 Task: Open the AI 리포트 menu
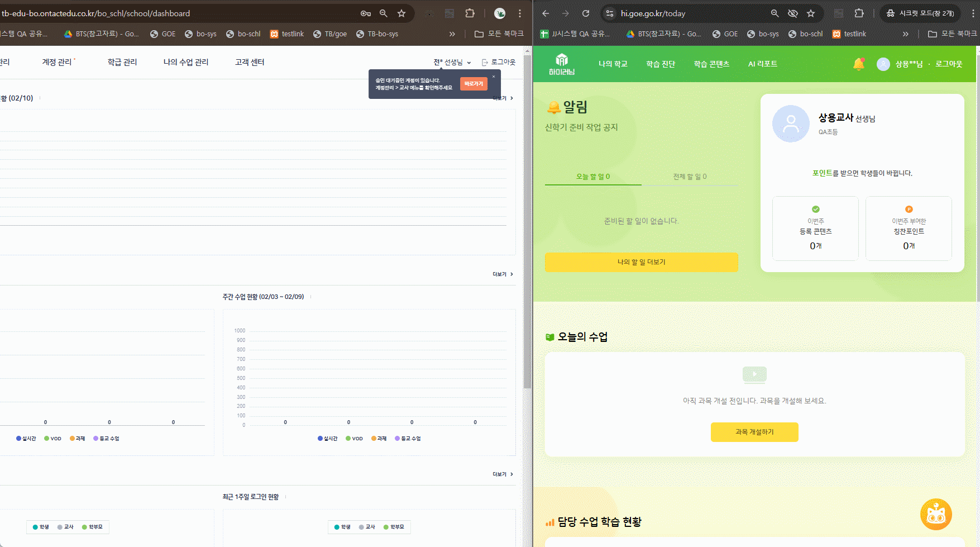[762, 64]
